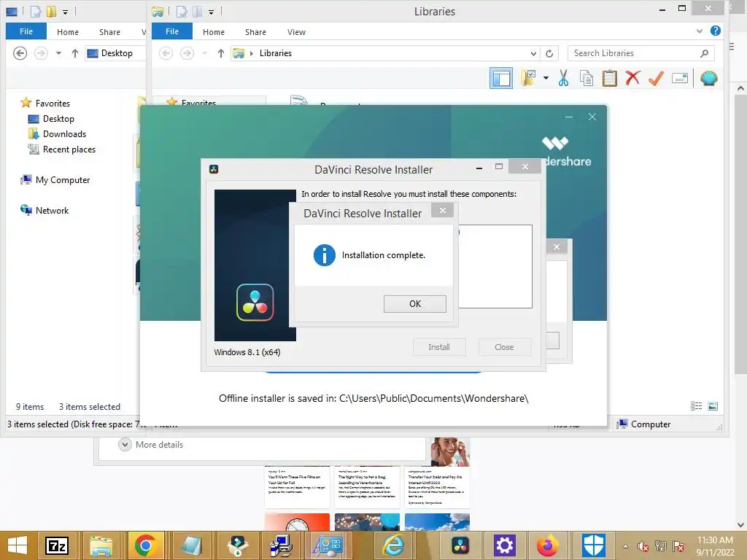
Task: Open Customize Quick Access Toolbar dropdown in Libraries
Action: [x=211, y=12]
